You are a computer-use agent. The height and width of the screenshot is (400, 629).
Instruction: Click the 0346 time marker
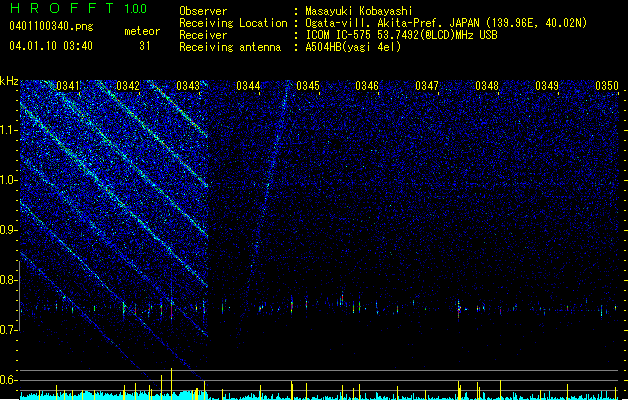click(367, 86)
